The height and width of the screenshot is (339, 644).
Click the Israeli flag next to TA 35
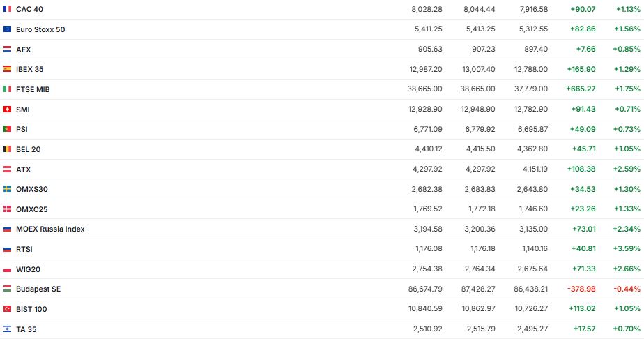point(8,329)
